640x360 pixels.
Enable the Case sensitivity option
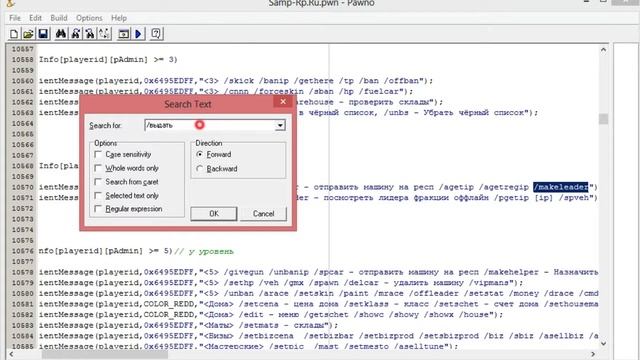[x=98, y=154]
